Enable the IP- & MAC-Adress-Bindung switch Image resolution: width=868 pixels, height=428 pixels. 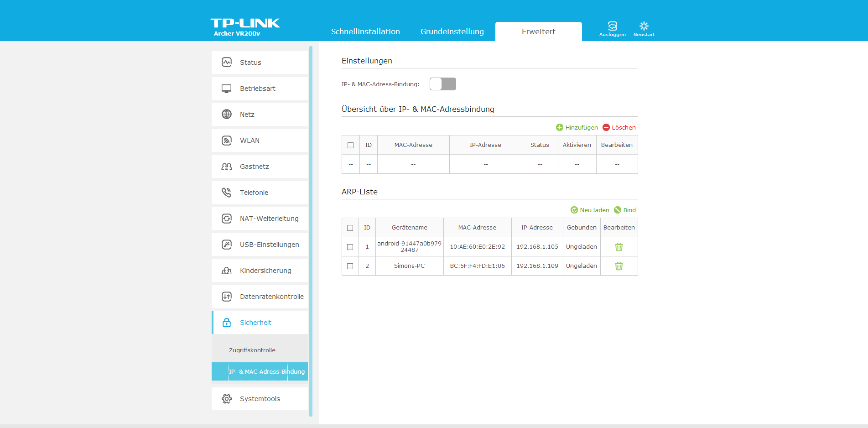pos(442,84)
